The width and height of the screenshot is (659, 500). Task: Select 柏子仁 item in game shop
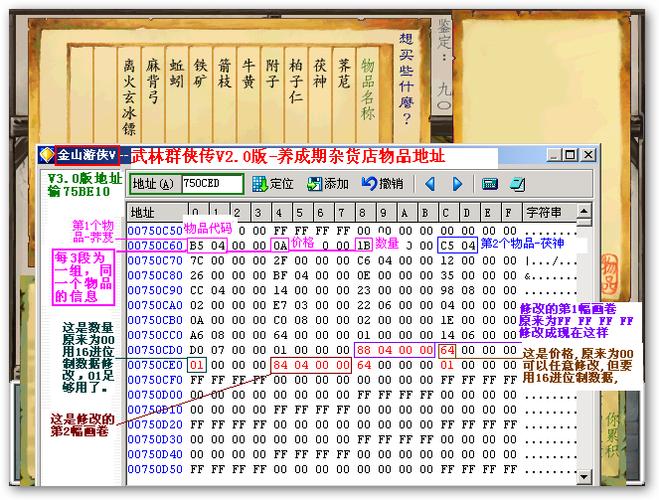click(x=296, y=81)
